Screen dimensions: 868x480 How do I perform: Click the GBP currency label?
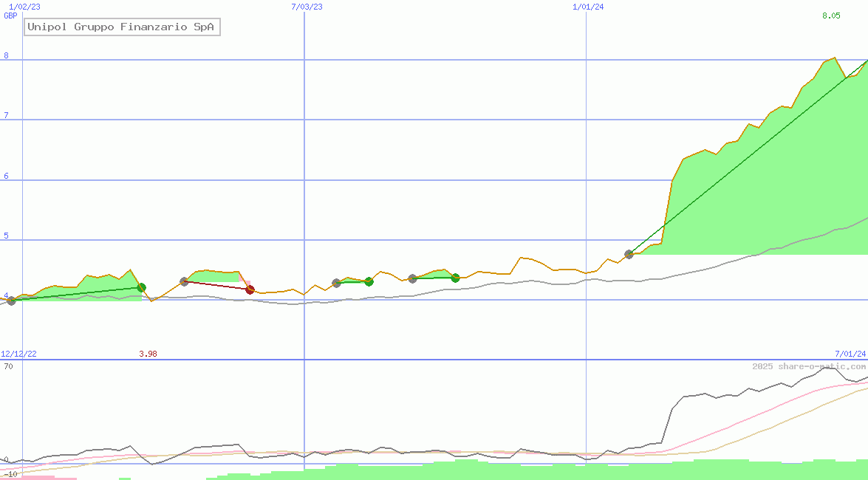click(10, 16)
